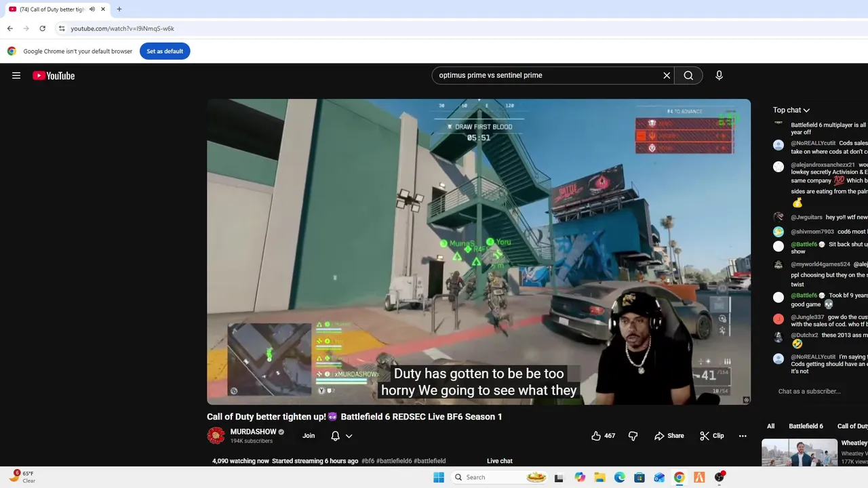Viewport: 868px width, 488px height.
Task: Start voice search with microphone
Action: coord(719,75)
